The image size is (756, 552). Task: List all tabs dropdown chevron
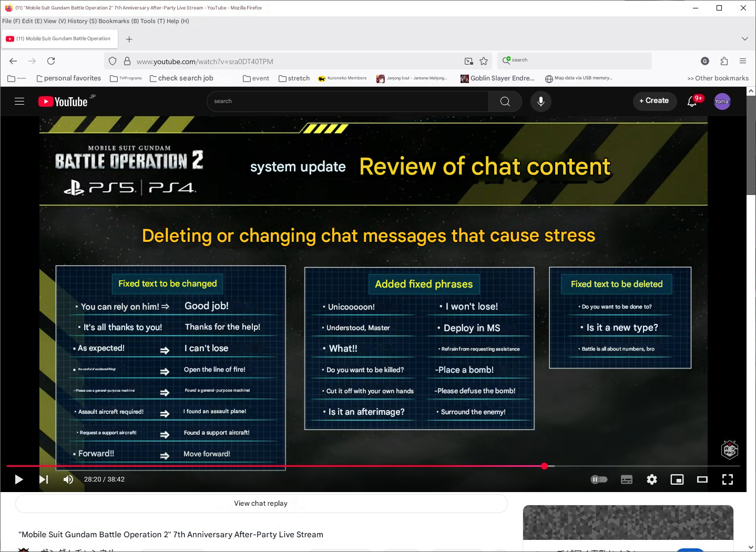click(x=745, y=39)
